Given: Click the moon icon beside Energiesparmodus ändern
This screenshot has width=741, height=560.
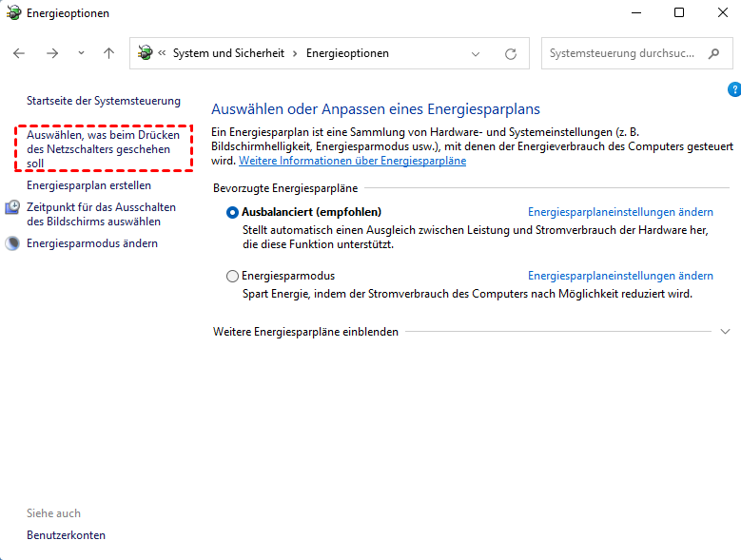Looking at the screenshot, I should point(12,243).
